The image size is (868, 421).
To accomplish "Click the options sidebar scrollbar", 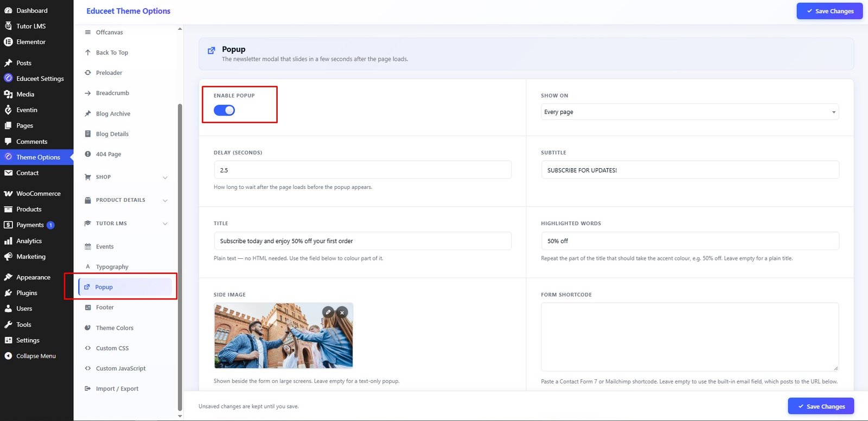I will [x=180, y=258].
